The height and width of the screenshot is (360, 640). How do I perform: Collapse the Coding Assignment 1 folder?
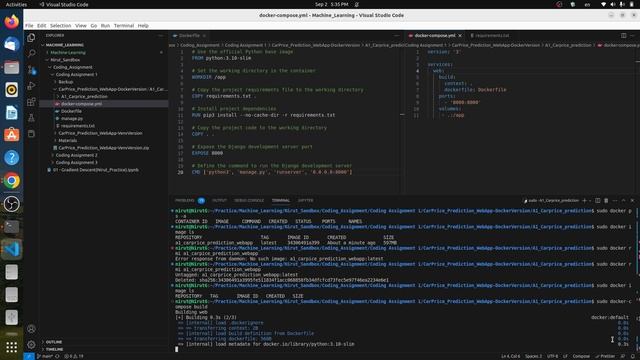76,74
